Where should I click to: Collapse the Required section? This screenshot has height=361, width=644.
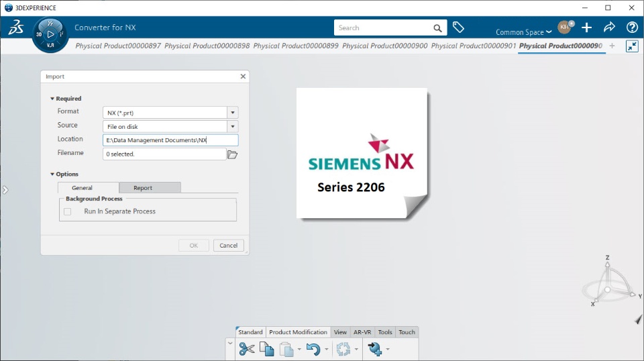pos(52,99)
